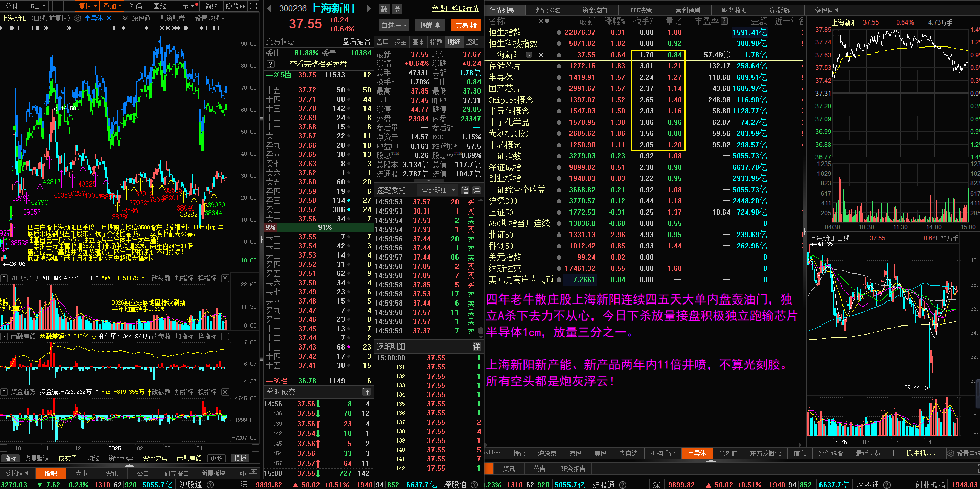Image resolution: width=980 pixels, height=489 pixels.
Task: Click 改参数 for the VOL indicator
Action: pyautogui.click(x=161, y=278)
